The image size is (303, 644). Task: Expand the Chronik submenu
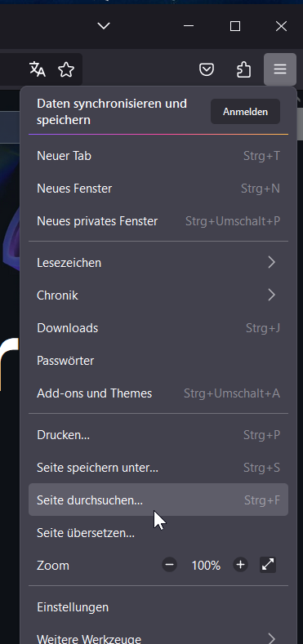click(158, 295)
